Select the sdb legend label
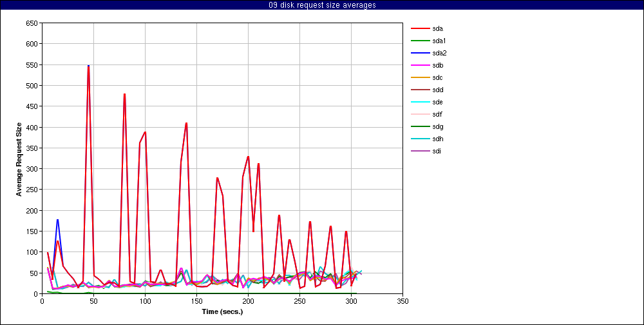The width and height of the screenshot is (644, 325). (437, 65)
